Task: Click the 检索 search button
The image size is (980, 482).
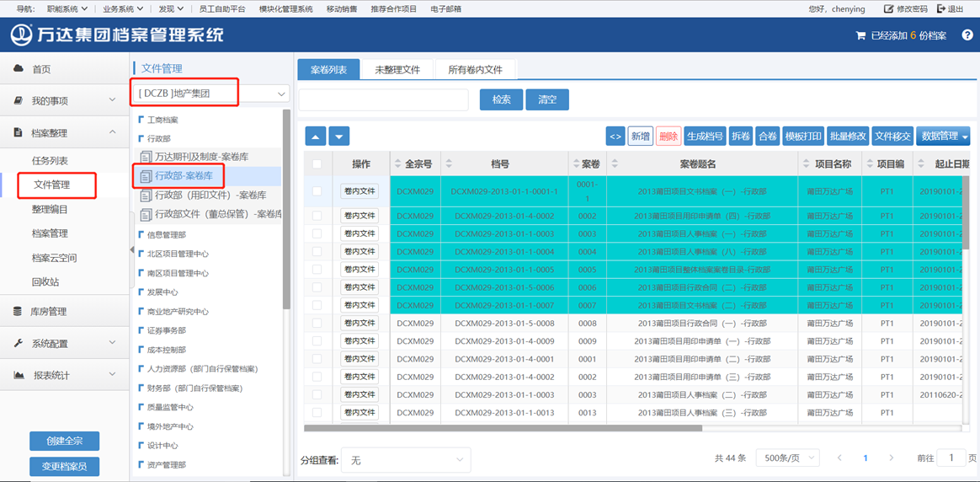Action: [501, 99]
